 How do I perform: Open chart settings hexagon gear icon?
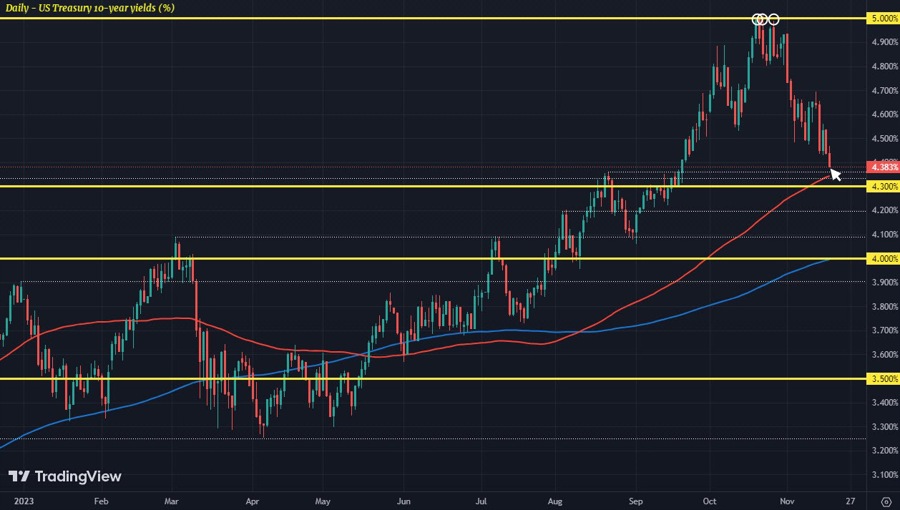886,500
